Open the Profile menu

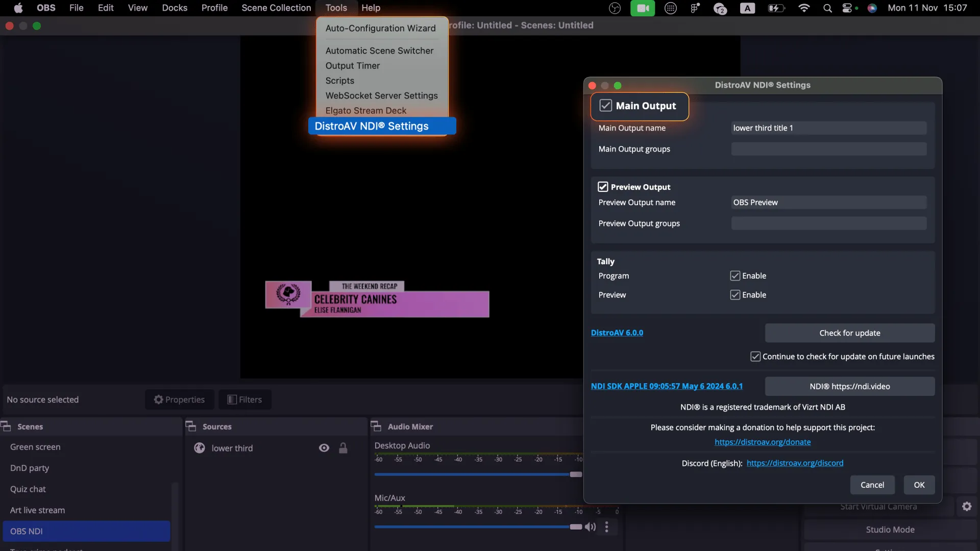pyautogui.click(x=214, y=8)
